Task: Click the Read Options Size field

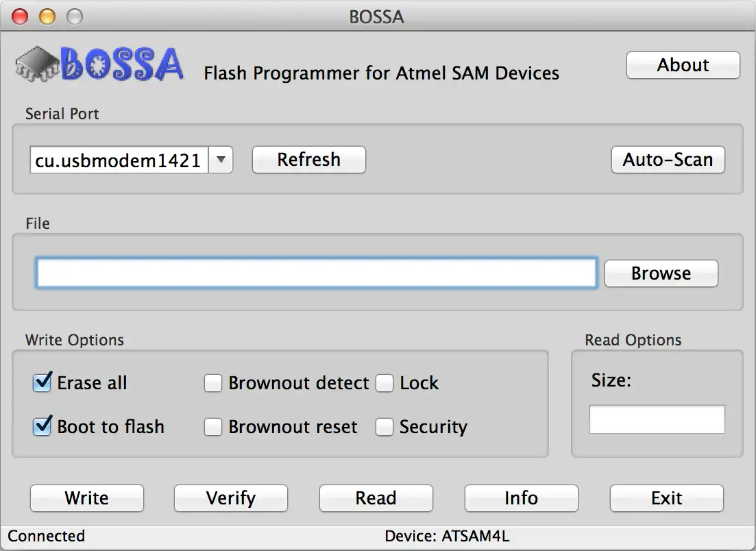Action: (x=657, y=419)
